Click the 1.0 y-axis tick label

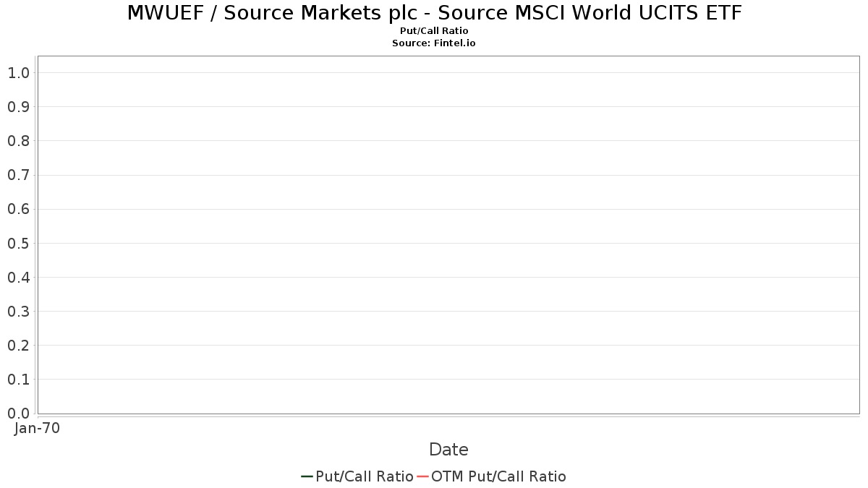(18, 73)
